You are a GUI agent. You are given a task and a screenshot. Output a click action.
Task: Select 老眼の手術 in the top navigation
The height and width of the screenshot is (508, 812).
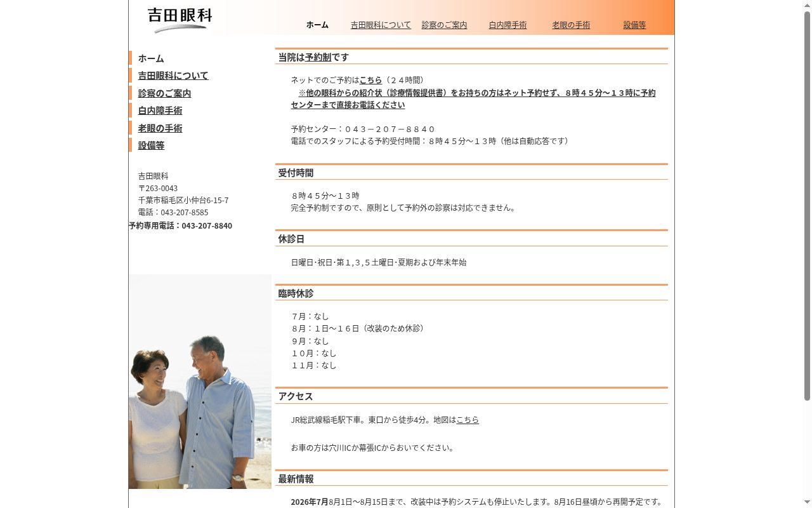pos(571,25)
